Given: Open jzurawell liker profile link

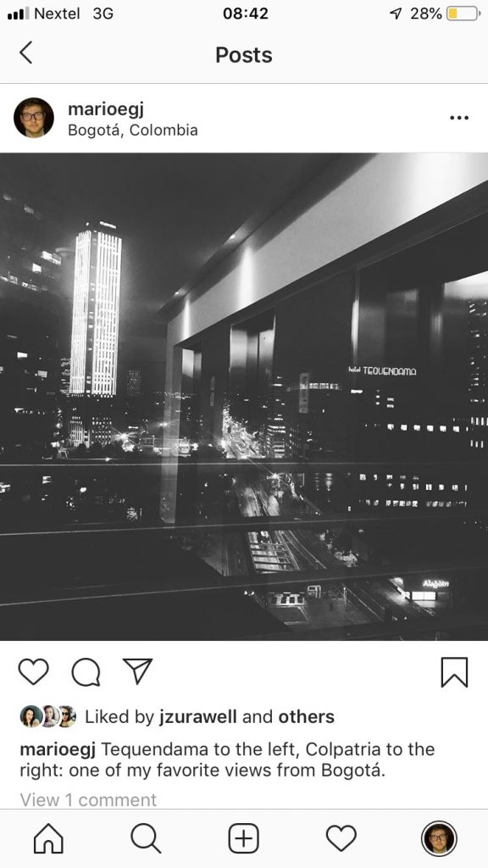Looking at the screenshot, I should (198, 717).
